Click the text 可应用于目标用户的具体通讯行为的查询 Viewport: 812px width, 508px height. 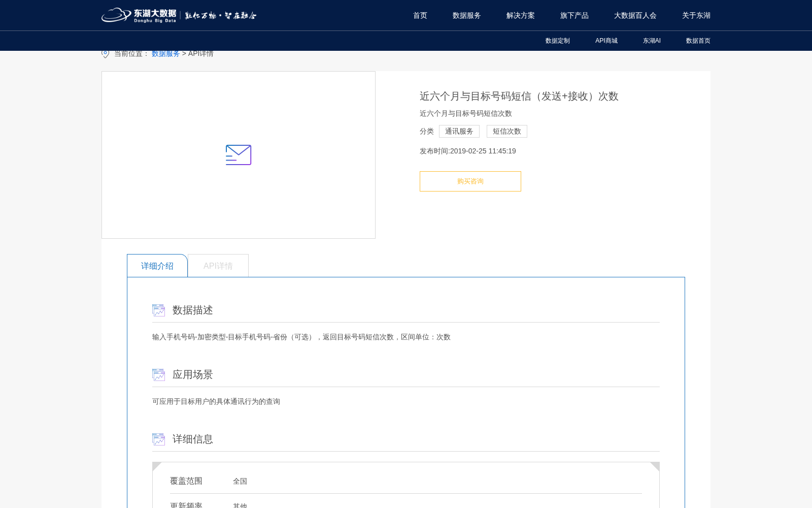[216, 401]
